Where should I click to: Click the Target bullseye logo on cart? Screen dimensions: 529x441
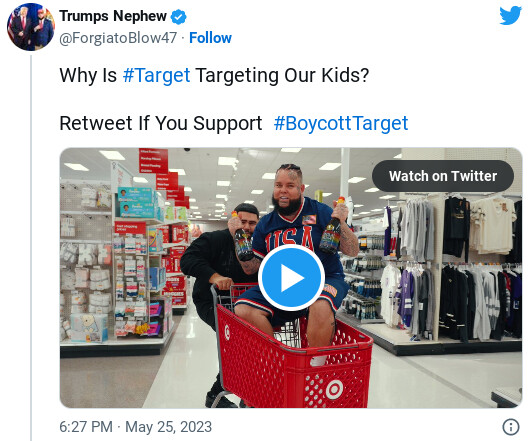tap(334, 389)
